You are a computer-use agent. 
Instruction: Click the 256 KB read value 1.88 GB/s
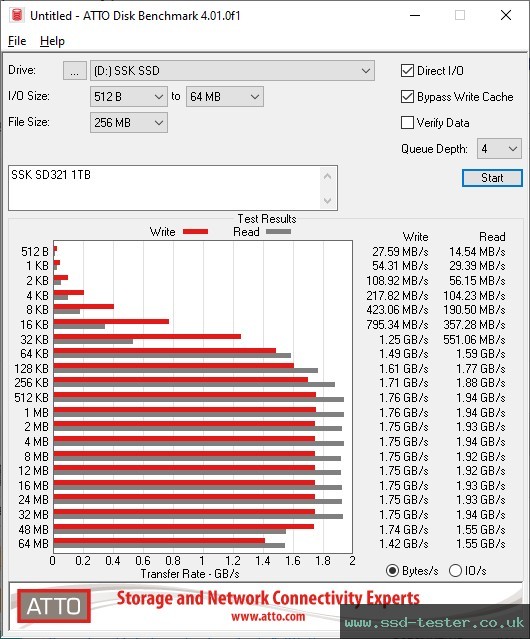coord(481,383)
